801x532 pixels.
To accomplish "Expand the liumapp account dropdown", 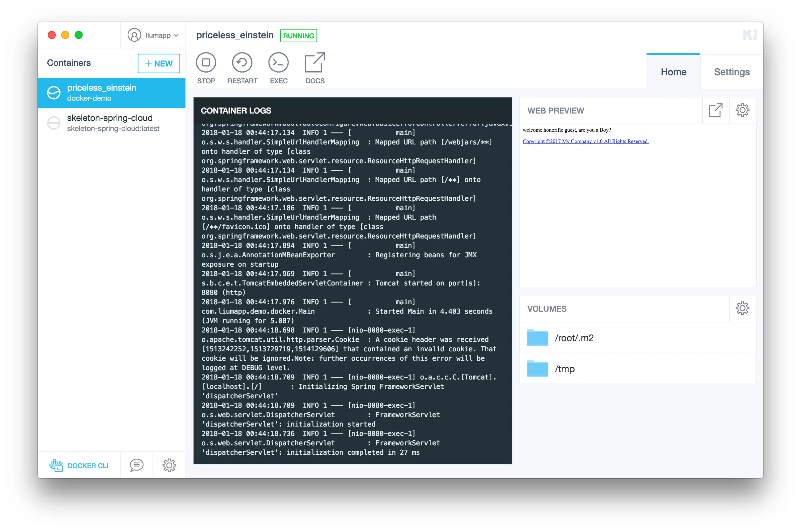I will pos(153,35).
